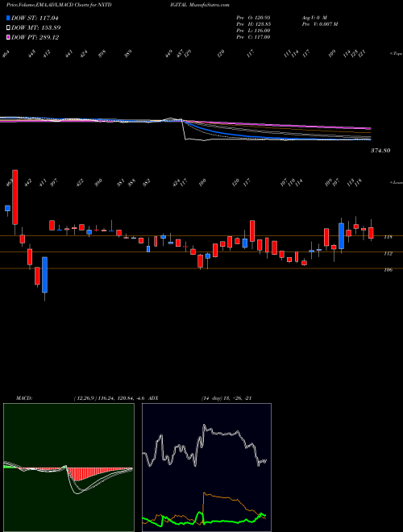
Task: Click the "<-Lows" row label
Action: tap(396, 182)
